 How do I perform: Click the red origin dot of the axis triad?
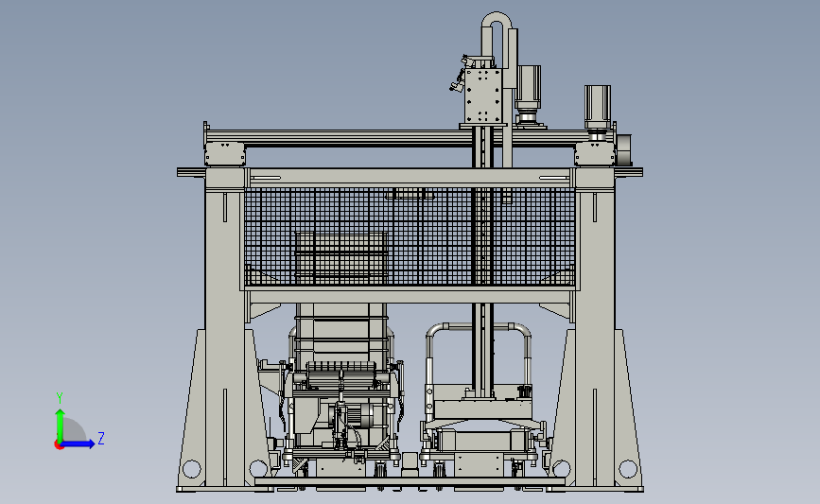click(x=59, y=445)
